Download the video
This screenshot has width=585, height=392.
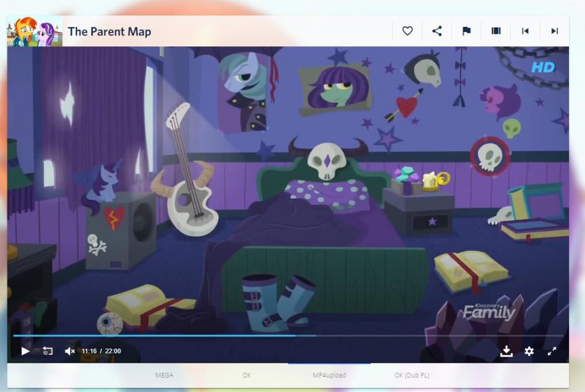(506, 351)
